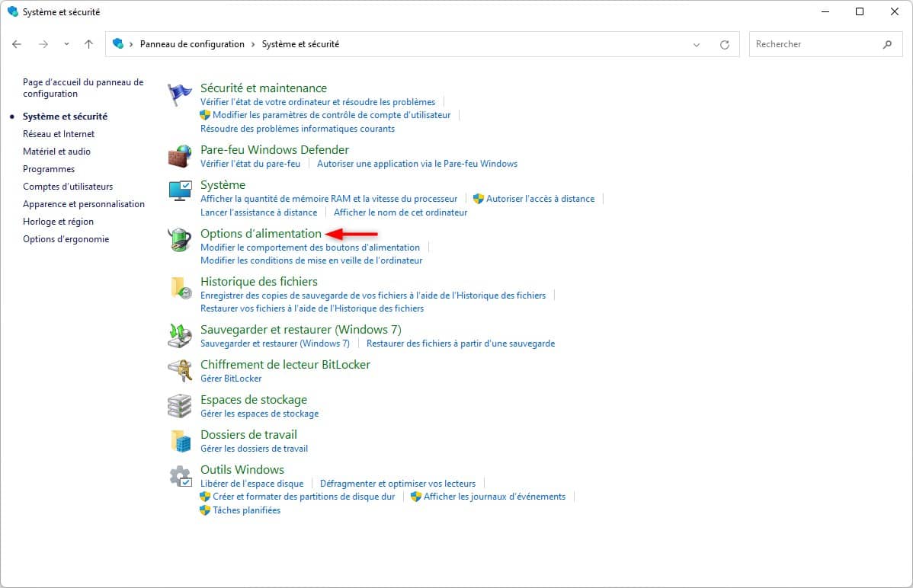Open Page d'accueil du panneau de configuration
This screenshot has width=913, height=588.
tap(83, 88)
